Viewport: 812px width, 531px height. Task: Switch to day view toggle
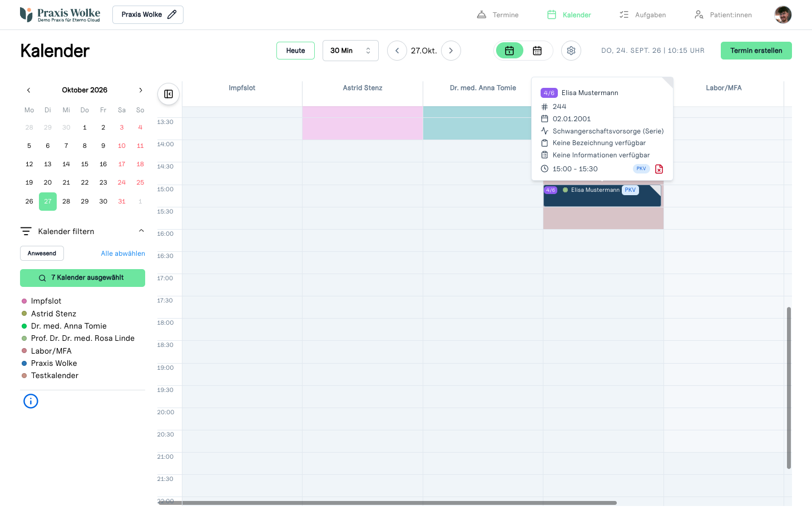pyautogui.click(x=509, y=51)
